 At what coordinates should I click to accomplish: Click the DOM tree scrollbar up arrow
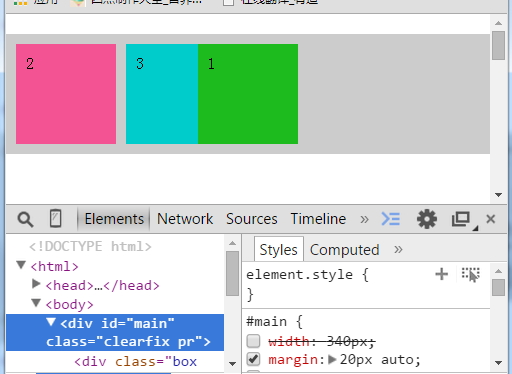click(x=232, y=243)
